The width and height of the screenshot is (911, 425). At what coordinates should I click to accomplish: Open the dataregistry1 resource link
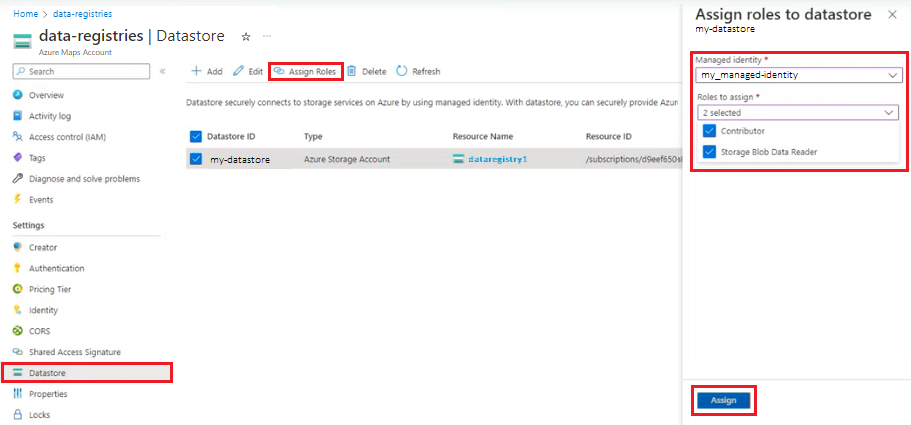[x=497, y=159]
